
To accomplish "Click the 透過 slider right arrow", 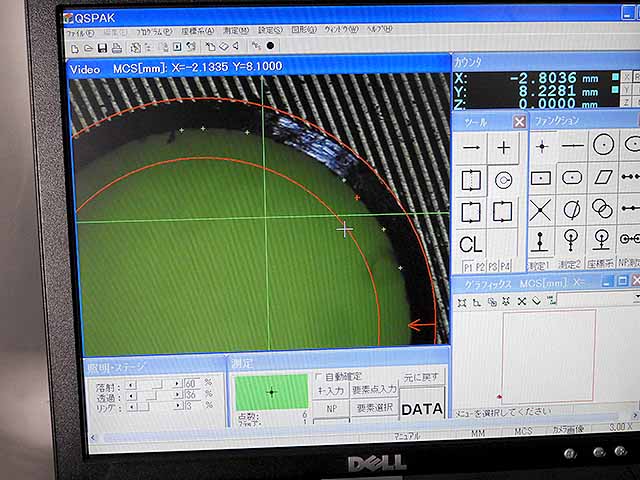I will pyautogui.click(x=178, y=395).
